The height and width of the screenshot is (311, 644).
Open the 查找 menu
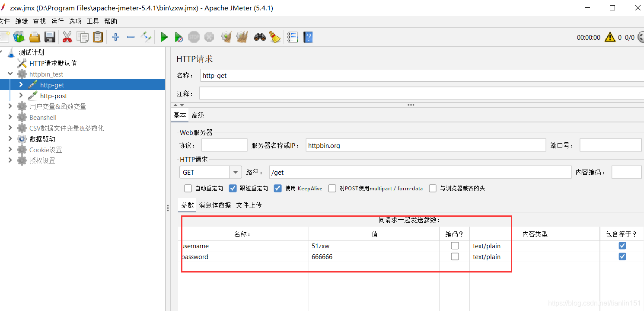(x=39, y=21)
